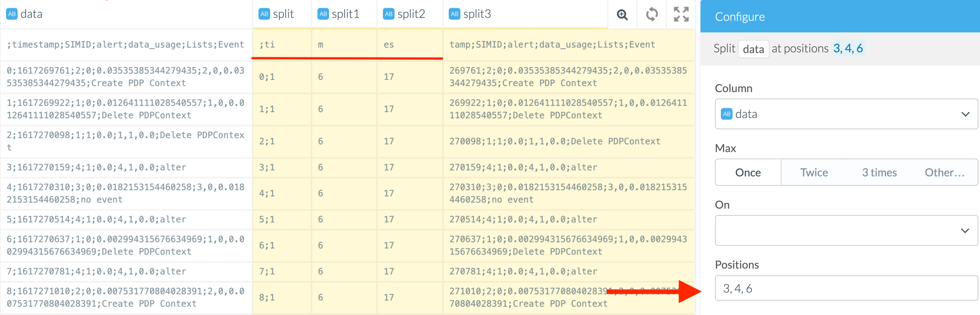Click the header row cell in data column
Viewport: 980px width, 315px height.
126,45
